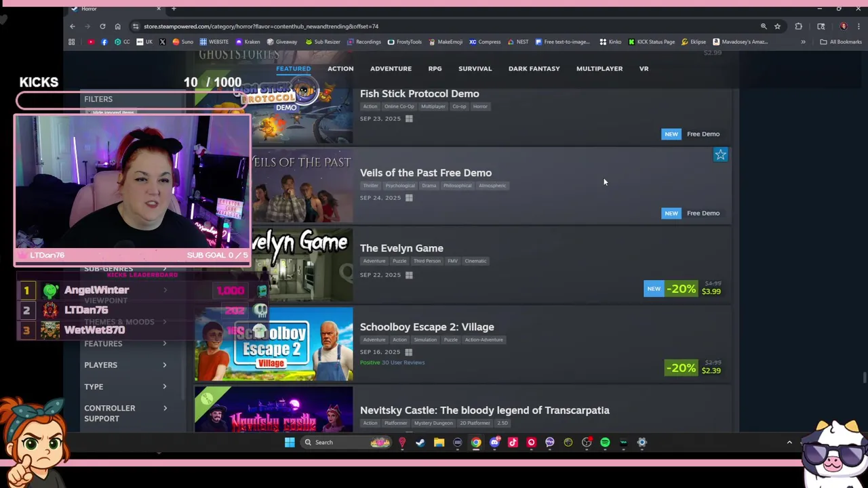Click the FMV tag on The Evelyn Game

(x=452, y=261)
